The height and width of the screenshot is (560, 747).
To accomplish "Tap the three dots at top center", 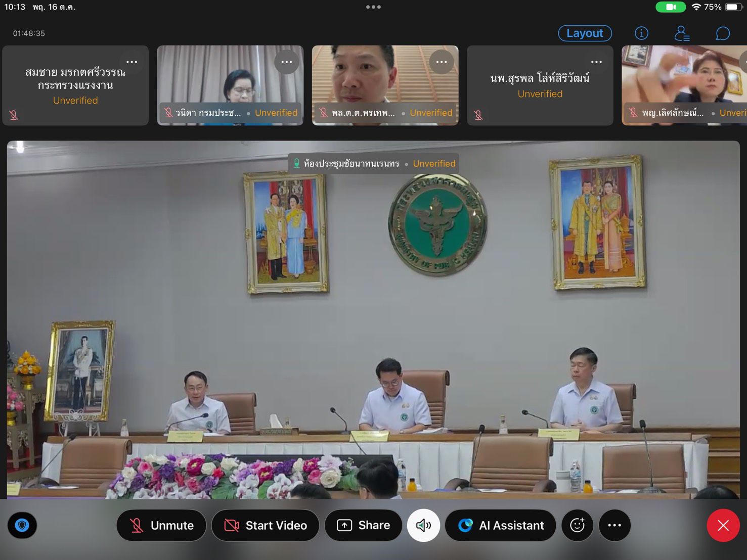I will click(x=373, y=7).
